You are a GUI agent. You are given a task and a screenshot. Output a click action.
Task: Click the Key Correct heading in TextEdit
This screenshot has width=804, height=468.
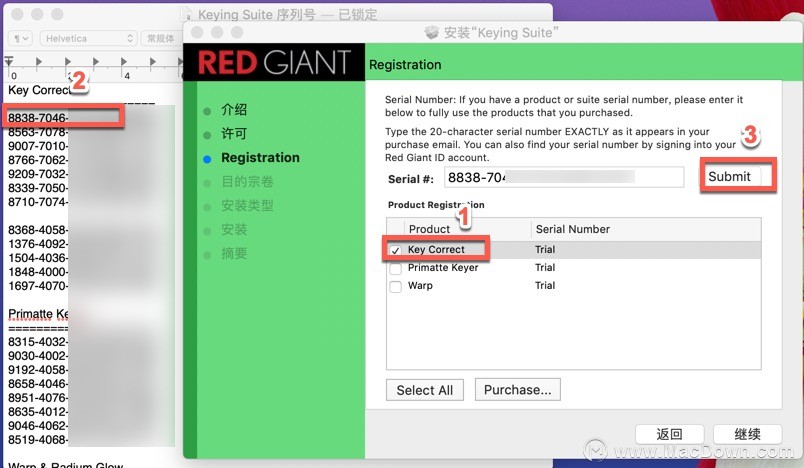click(x=40, y=90)
